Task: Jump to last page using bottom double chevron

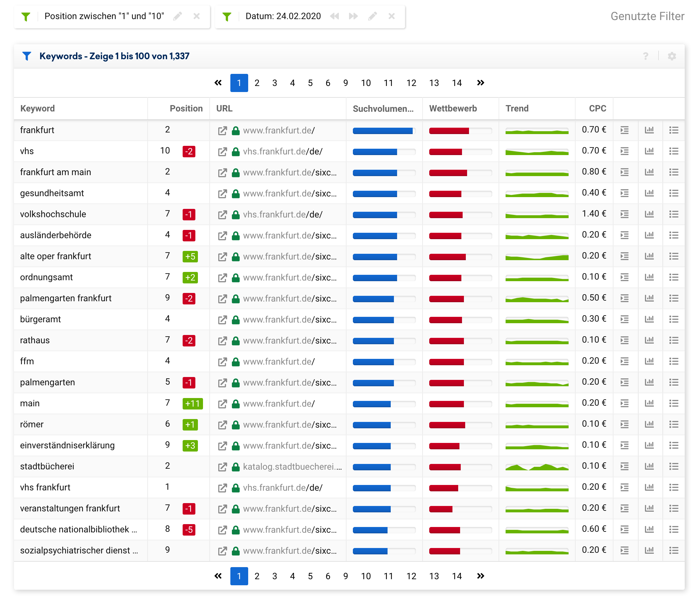Action: [480, 576]
